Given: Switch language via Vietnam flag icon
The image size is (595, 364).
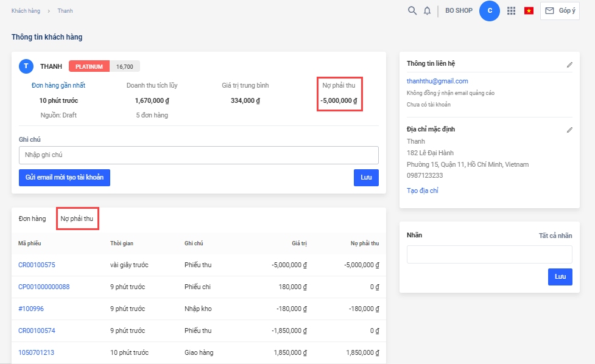Looking at the screenshot, I should [529, 10].
